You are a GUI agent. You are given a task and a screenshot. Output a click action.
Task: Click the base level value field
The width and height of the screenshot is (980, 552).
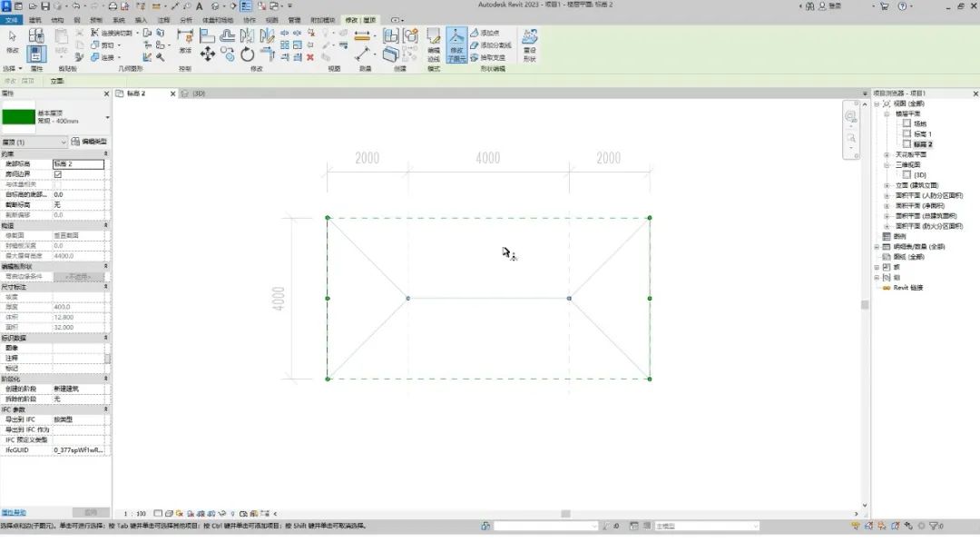78,164
